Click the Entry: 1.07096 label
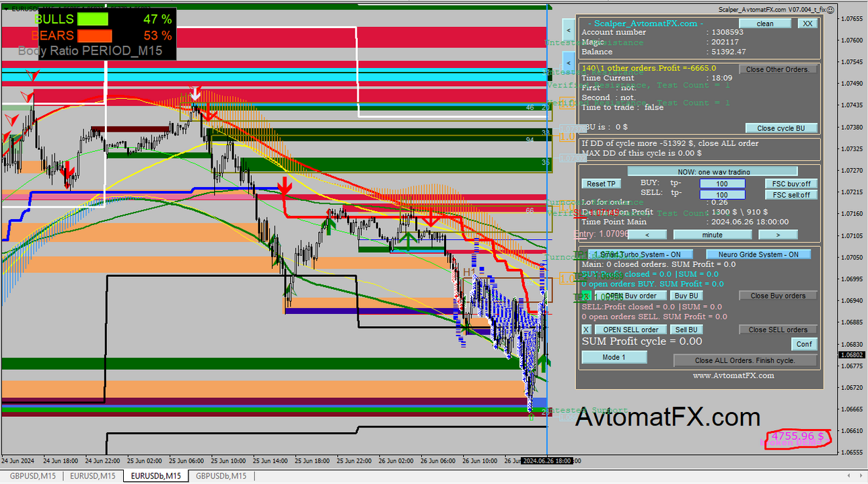This screenshot has height=484, width=868. [602, 234]
